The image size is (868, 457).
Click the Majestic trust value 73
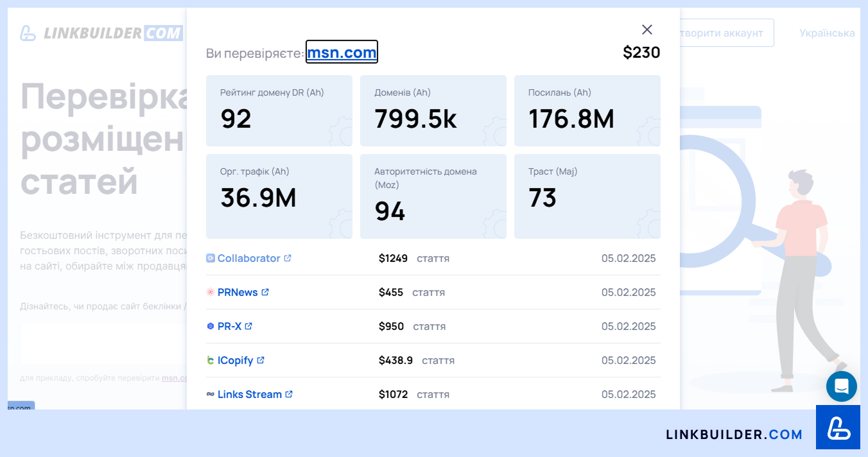(x=542, y=198)
